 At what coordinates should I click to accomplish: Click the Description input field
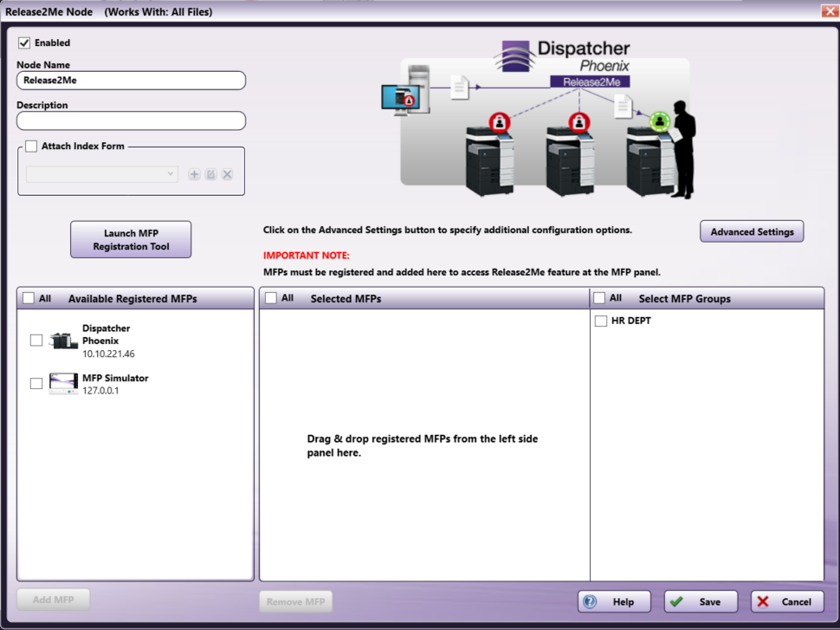132,120
